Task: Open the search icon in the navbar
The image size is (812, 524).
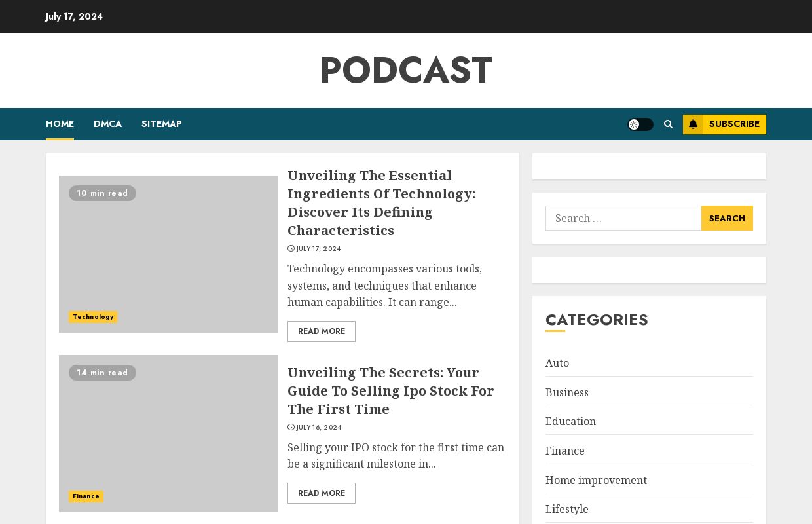Action: point(668,124)
